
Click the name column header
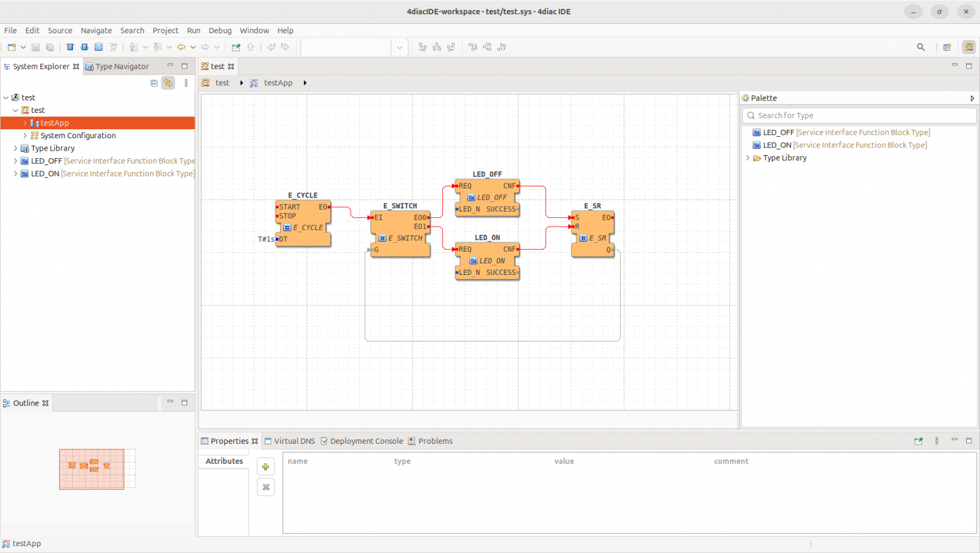pyautogui.click(x=298, y=461)
